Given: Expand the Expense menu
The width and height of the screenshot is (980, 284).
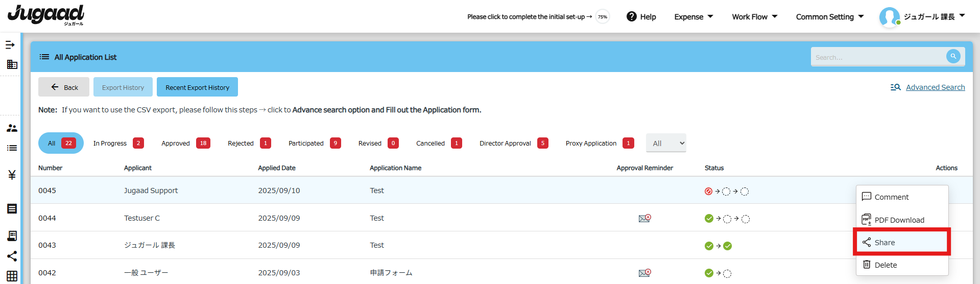Looking at the screenshot, I should [x=694, y=17].
